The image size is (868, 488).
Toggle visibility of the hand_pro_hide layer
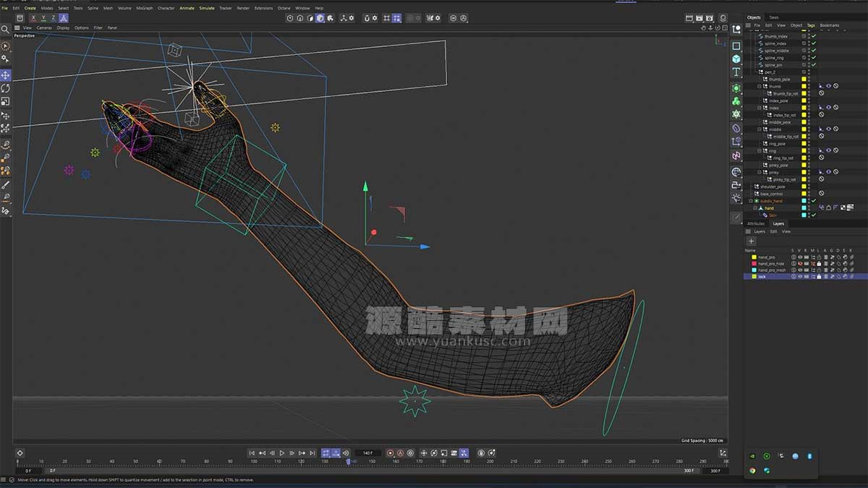[x=800, y=263]
